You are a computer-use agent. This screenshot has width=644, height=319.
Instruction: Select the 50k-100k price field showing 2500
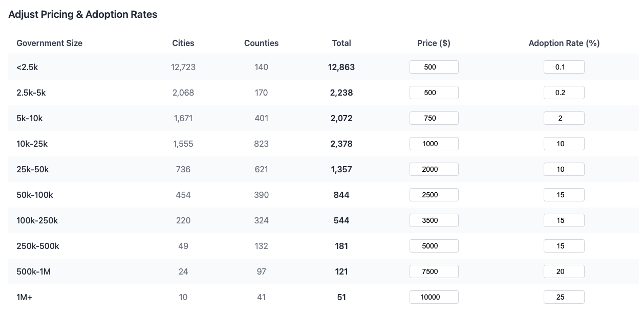click(434, 195)
